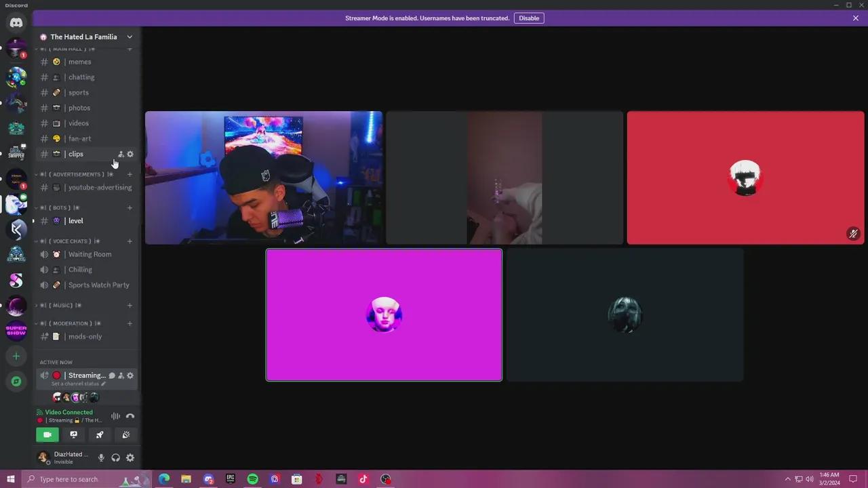Open edit channel gear on clips channel
Viewport: 868px width, 488px height.
[x=130, y=154]
